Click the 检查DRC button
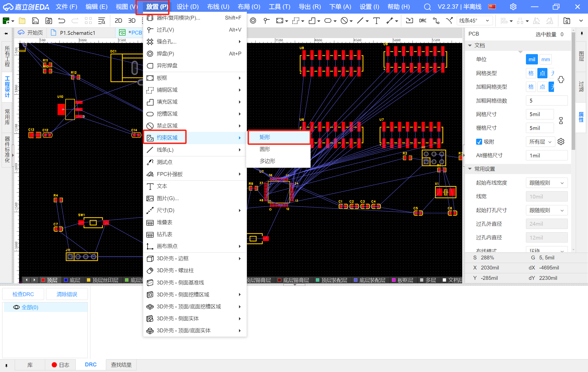The width and height of the screenshot is (588, 372). pyautogui.click(x=23, y=294)
